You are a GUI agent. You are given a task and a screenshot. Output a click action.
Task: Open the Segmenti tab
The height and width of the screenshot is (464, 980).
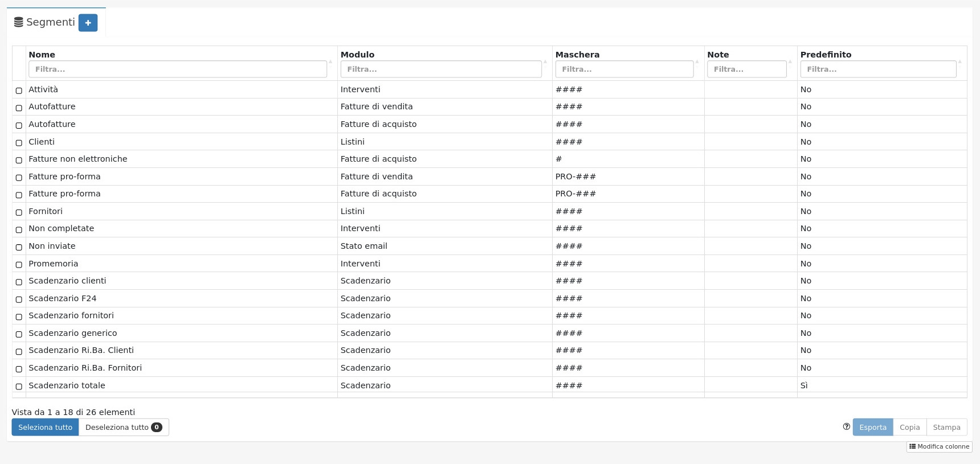(51, 22)
